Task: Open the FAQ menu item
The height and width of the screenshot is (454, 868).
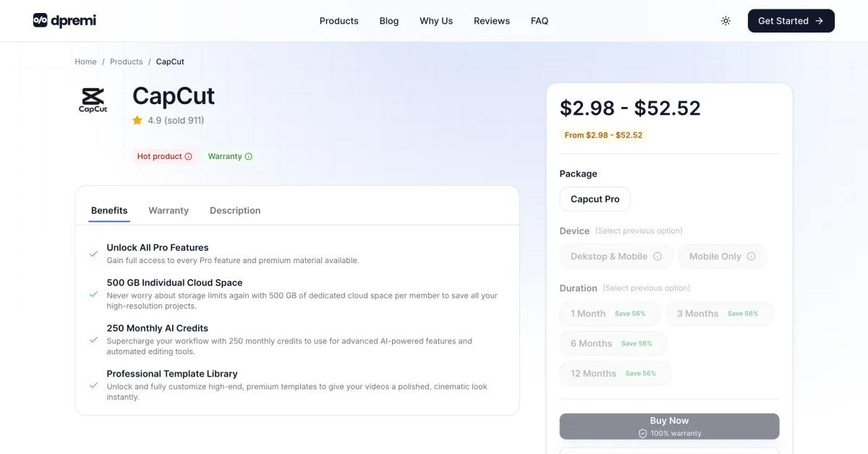Action: (540, 21)
